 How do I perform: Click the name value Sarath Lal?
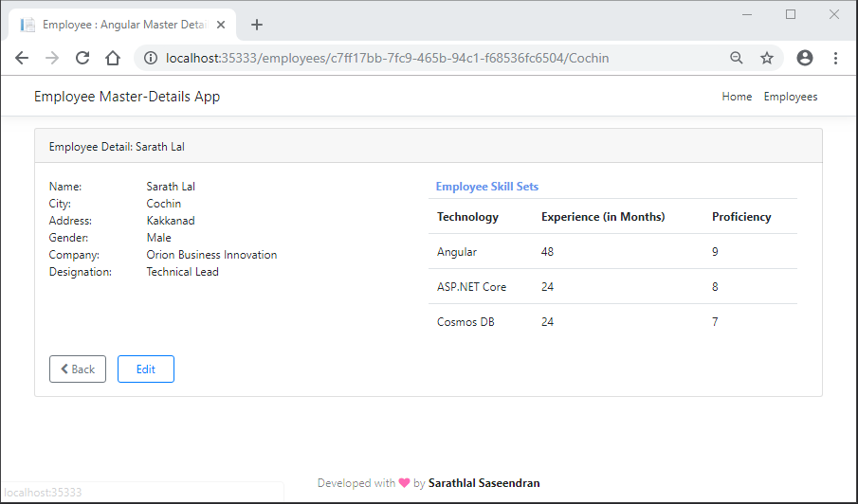pos(171,187)
